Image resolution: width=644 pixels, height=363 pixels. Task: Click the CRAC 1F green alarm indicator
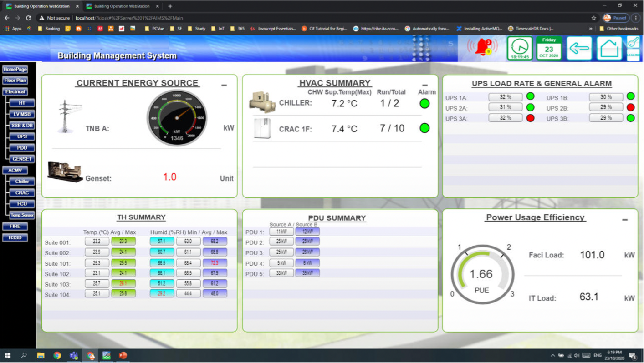pos(424,128)
